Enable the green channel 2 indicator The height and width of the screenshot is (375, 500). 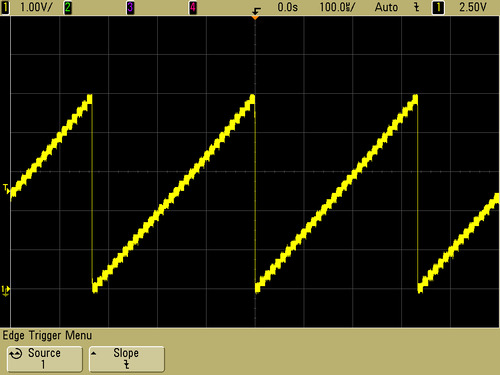click(x=68, y=7)
